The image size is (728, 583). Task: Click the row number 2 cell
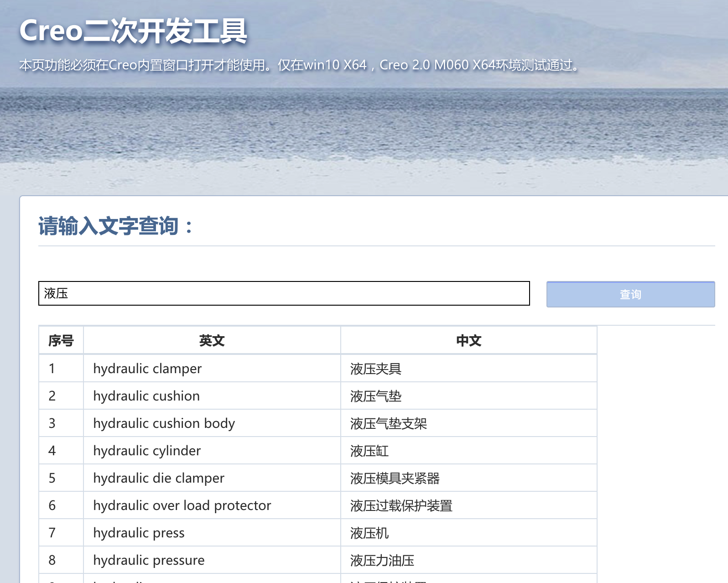coord(61,396)
